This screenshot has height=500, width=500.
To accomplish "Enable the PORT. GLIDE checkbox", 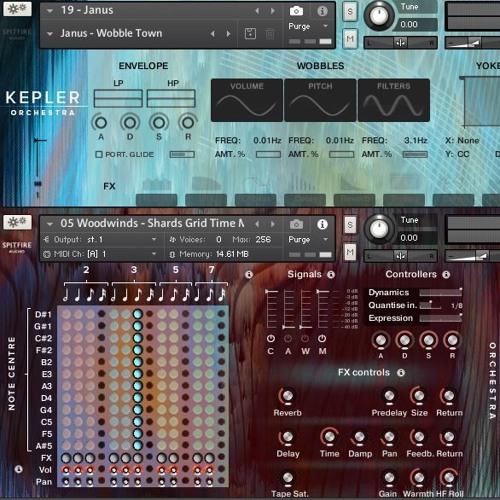I will (x=99, y=154).
